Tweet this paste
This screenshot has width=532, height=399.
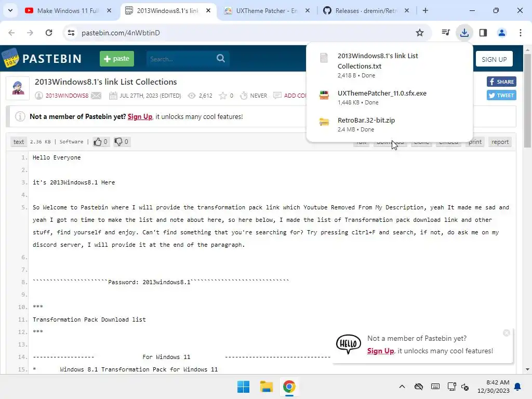click(501, 96)
